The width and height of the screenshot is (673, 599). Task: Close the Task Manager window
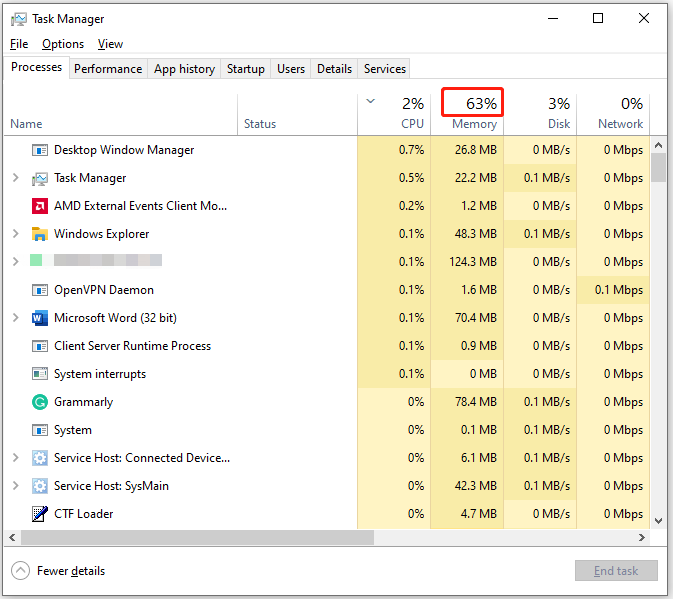[x=644, y=18]
